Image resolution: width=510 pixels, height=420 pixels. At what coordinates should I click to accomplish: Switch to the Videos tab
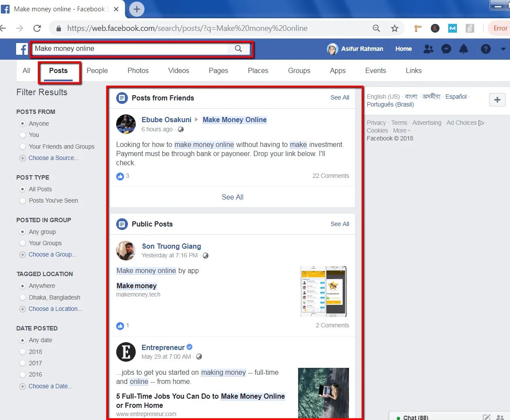tap(178, 70)
